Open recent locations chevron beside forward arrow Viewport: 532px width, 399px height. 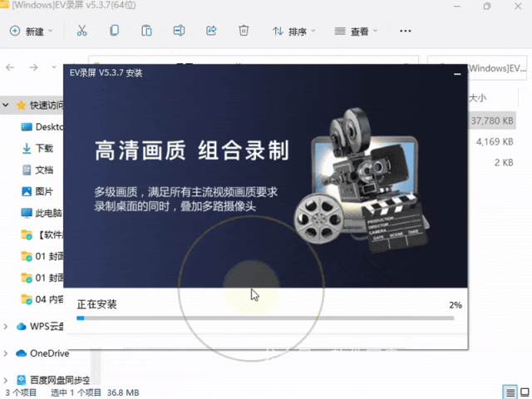click(53, 67)
